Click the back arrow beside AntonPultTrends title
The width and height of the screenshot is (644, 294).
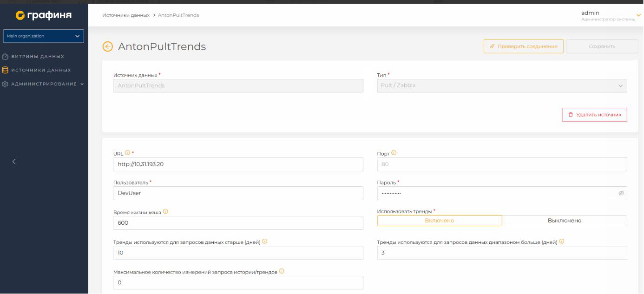tap(107, 46)
